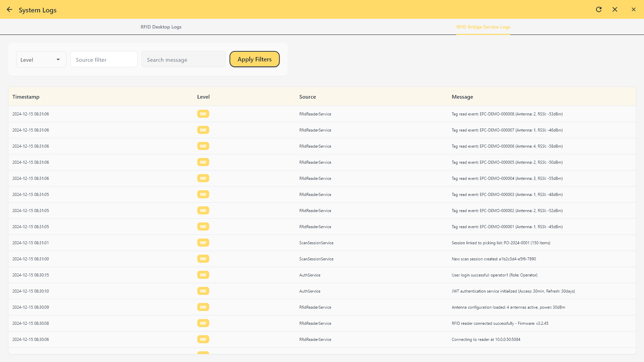Viewport: 644px width, 362px height.
Task: Click the Timestamp column header
Action: pyautogui.click(x=26, y=97)
